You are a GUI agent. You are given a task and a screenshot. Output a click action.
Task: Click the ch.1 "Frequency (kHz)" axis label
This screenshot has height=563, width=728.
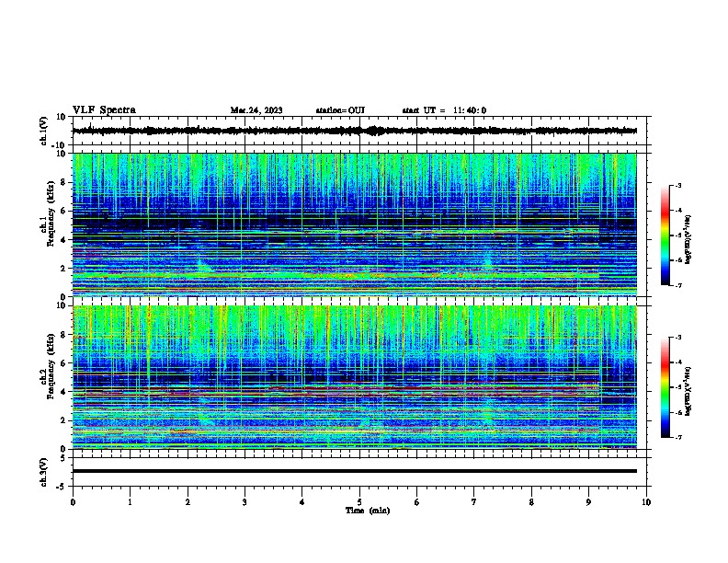(x=51, y=213)
